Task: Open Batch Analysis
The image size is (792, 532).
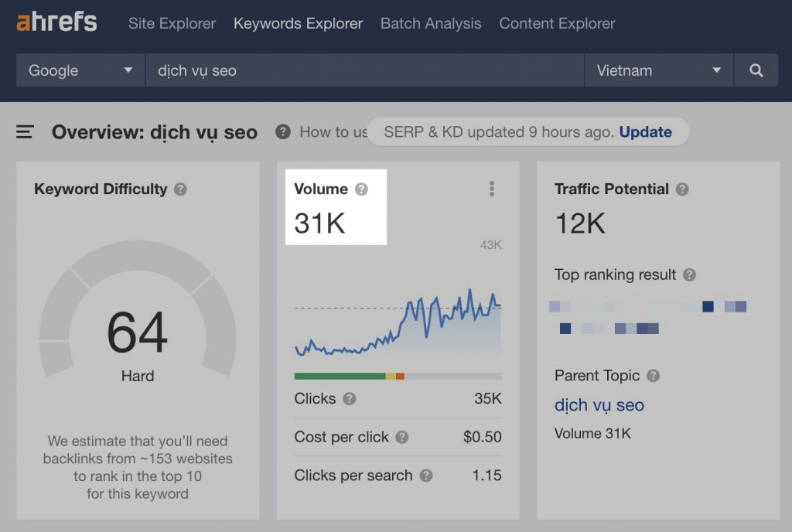Action: (x=431, y=23)
